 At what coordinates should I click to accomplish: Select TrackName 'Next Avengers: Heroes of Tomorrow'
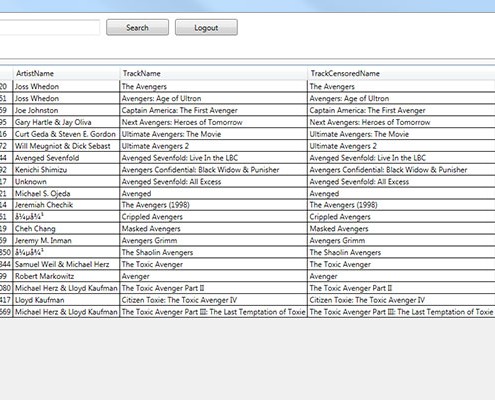point(213,122)
